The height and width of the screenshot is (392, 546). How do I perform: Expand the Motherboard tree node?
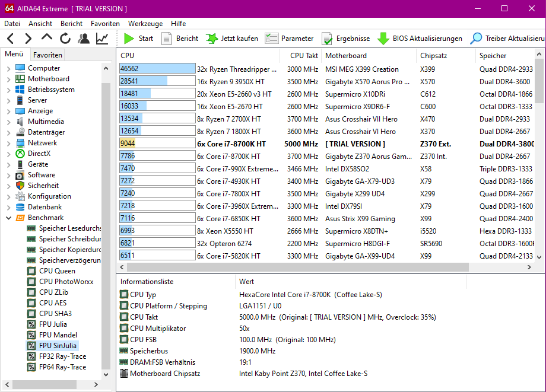pyautogui.click(x=9, y=79)
